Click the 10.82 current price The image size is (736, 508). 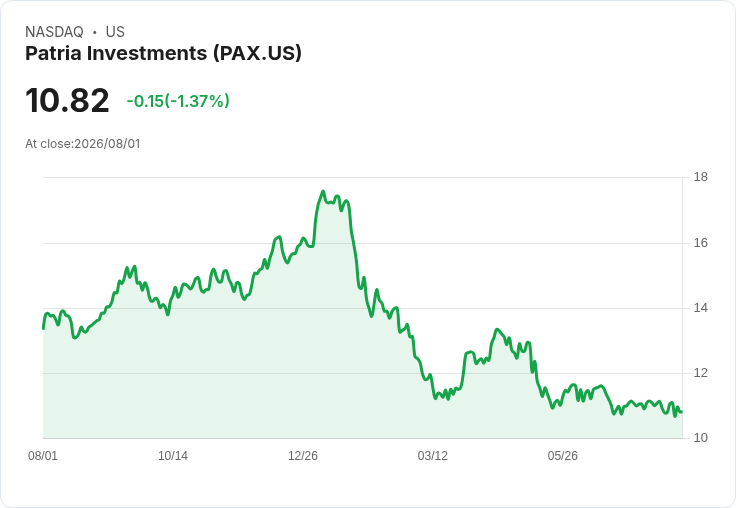[67, 100]
